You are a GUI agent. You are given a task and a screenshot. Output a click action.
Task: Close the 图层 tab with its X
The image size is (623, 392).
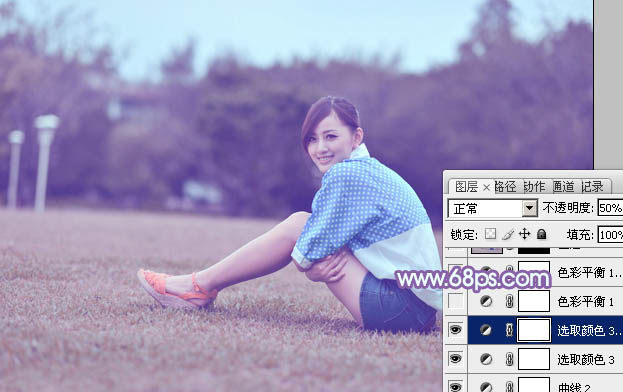click(486, 187)
